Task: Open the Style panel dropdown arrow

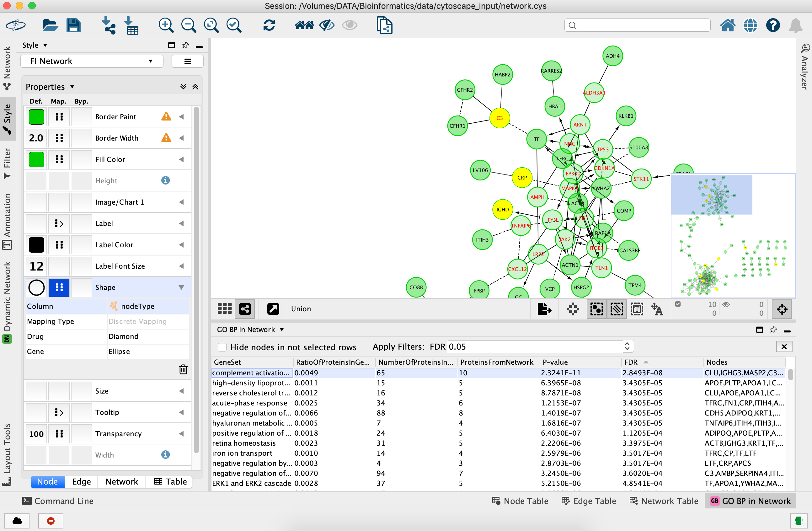Action: coord(45,46)
